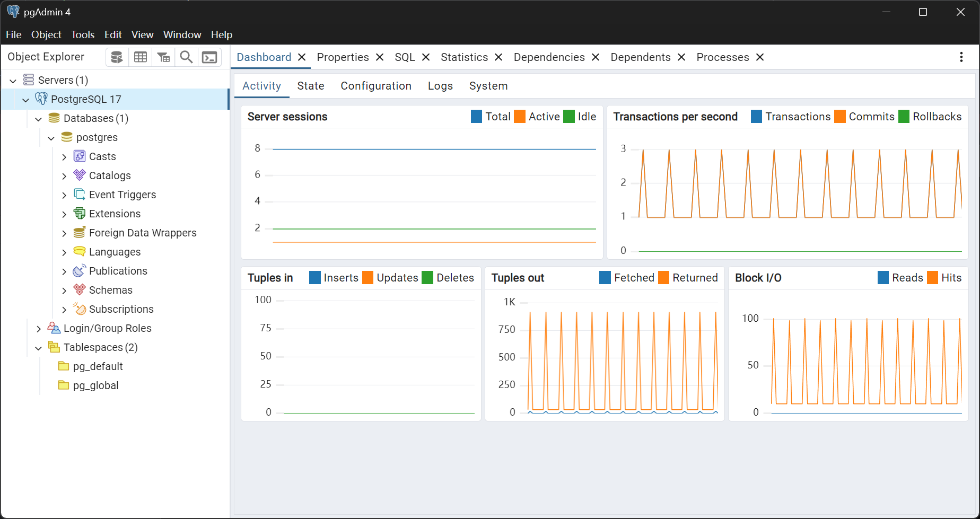Click the Catalogs node icon

click(x=80, y=175)
